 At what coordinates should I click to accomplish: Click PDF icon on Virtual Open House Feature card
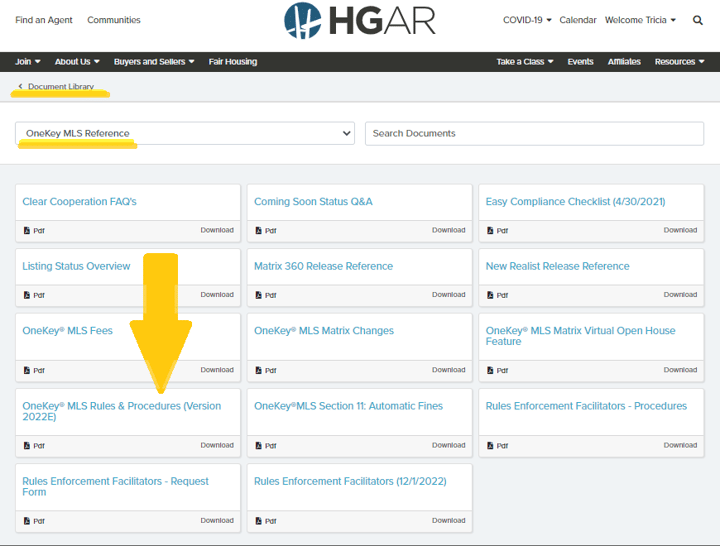click(x=490, y=370)
